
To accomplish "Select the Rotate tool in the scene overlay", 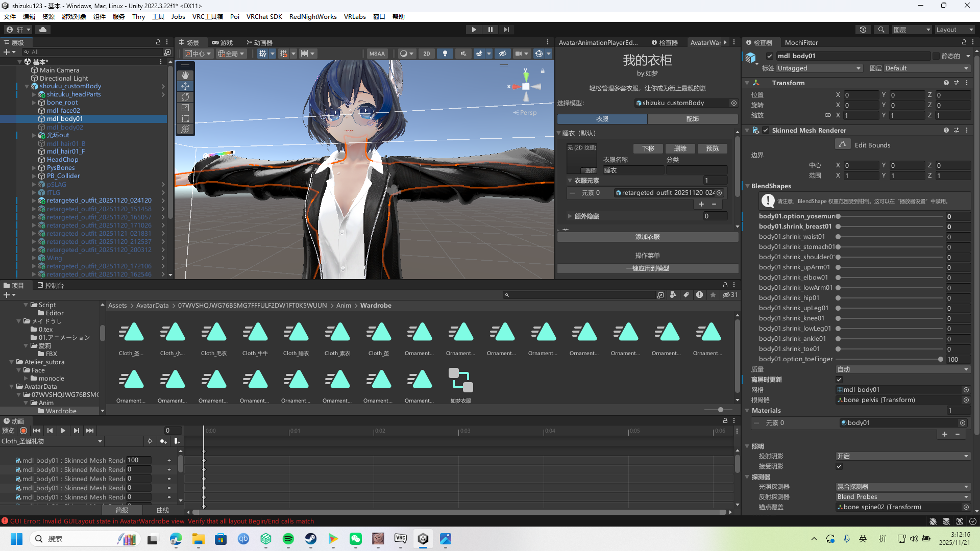I will (x=185, y=97).
